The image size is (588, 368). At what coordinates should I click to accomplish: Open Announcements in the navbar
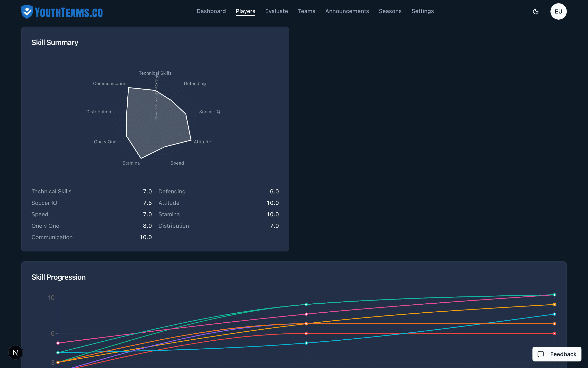[347, 11]
